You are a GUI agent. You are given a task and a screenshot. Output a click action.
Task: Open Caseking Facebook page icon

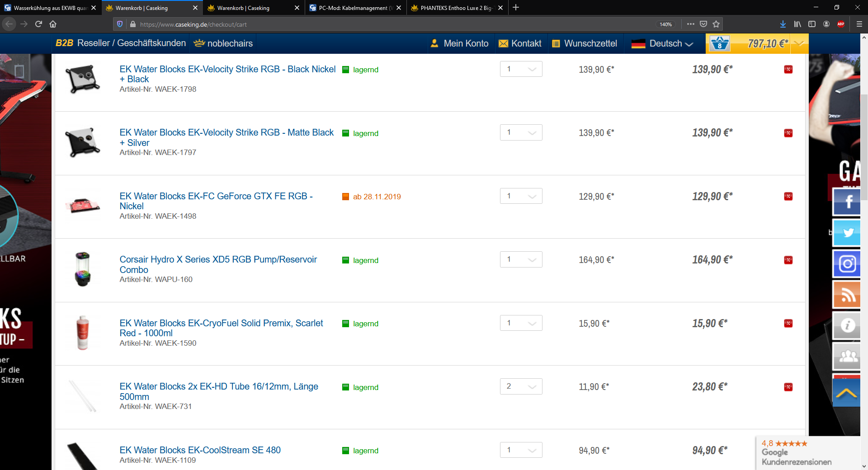pyautogui.click(x=847, y=202)
